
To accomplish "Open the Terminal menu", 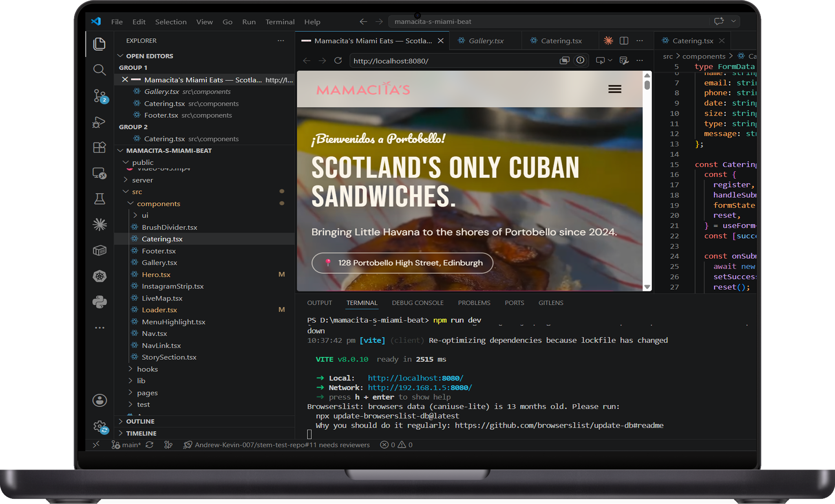I will click(280, 22).
